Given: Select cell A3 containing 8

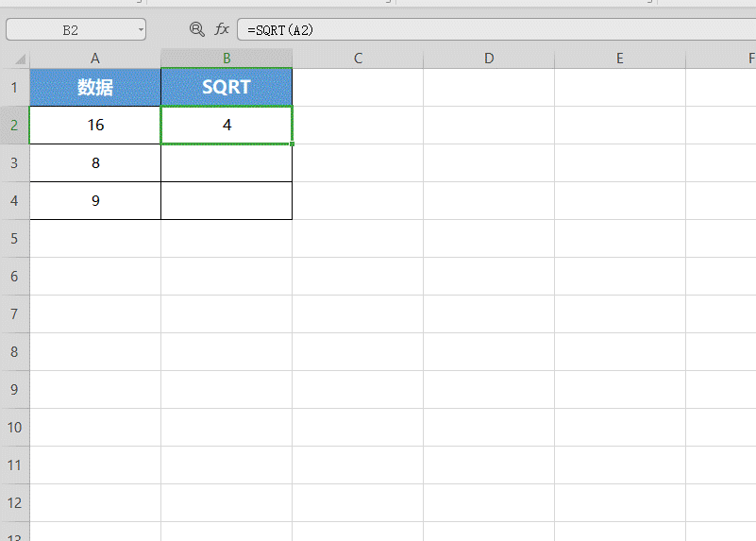Looking at the screenshot, I should tap(95, 163).
